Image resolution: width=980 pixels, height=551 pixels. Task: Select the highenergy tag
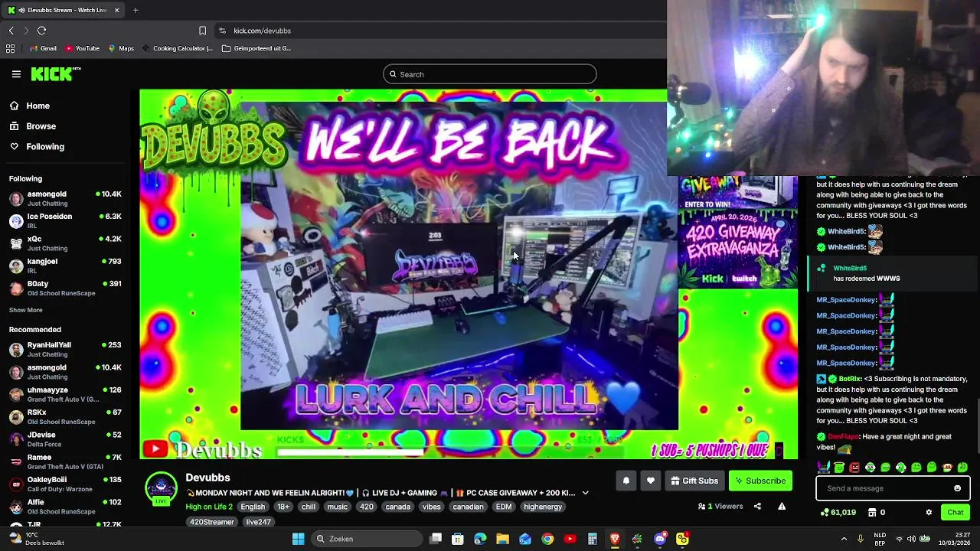(543, 507)
